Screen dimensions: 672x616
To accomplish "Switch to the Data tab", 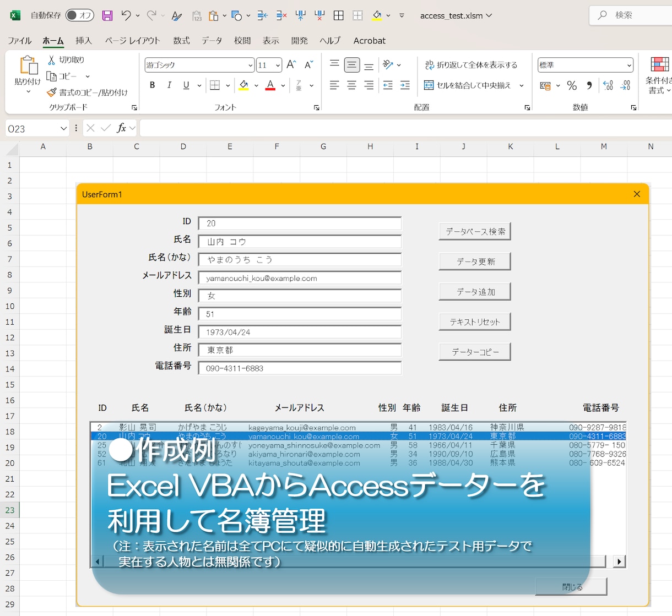I will tap(212, 41).
